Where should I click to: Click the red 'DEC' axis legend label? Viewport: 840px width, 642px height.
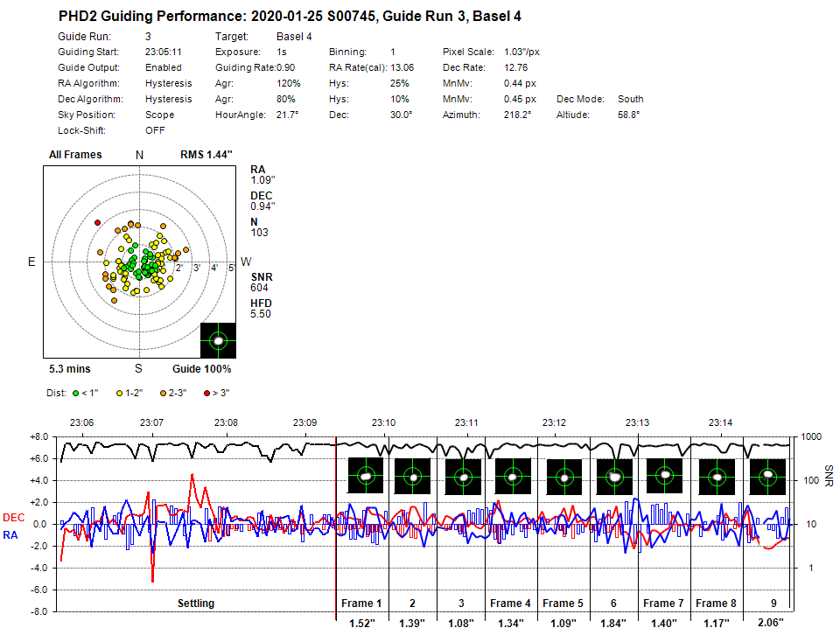pos(13,518)
